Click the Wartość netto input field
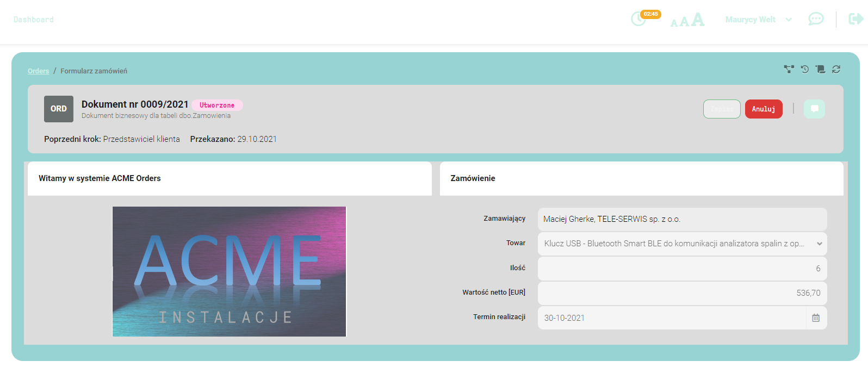 pos(682,293)
